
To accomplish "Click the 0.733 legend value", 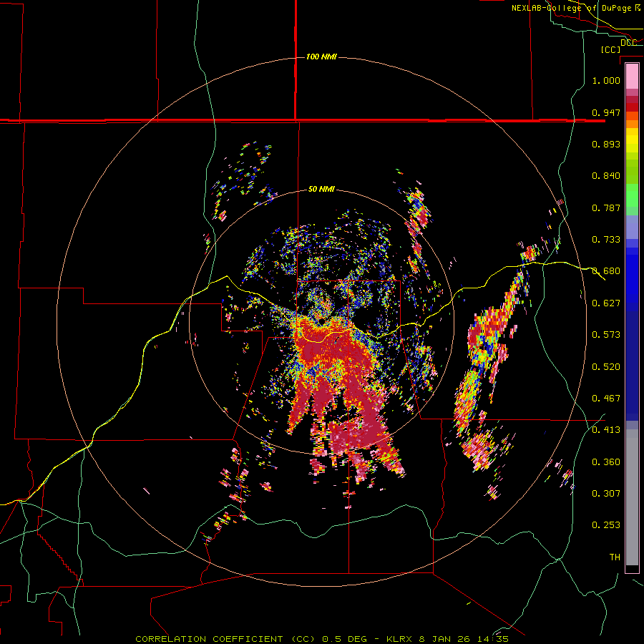I will 606,239.
